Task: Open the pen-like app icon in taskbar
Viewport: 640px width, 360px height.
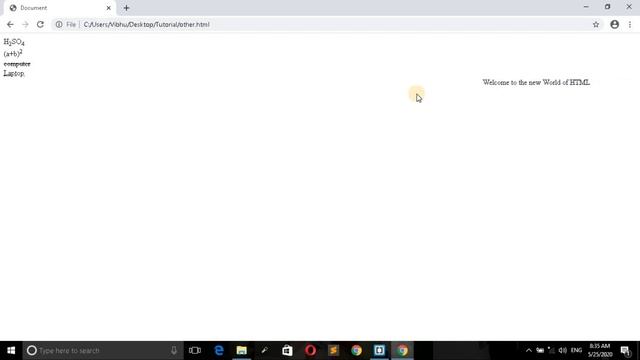Action: [264, 350]
